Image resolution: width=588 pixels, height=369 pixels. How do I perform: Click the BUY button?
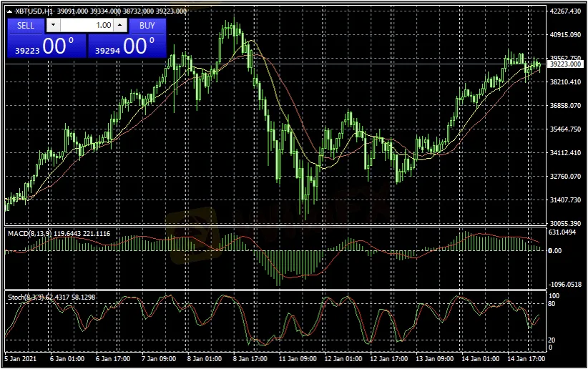pos(147,25)
